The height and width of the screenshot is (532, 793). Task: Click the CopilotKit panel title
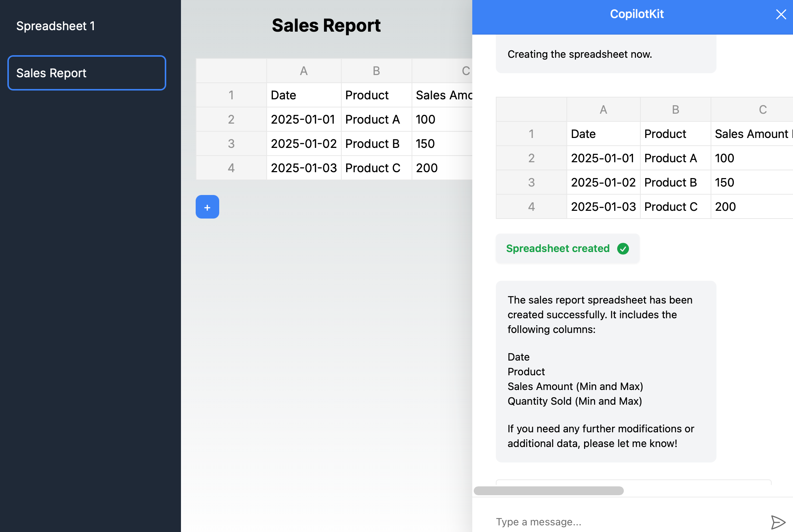pyautogui.click(x=637, y=14)
